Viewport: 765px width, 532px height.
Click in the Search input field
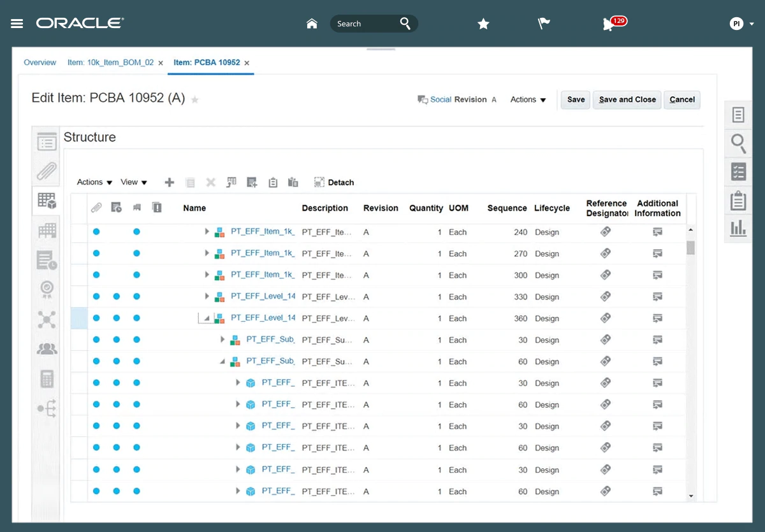[x=363, y=24]
